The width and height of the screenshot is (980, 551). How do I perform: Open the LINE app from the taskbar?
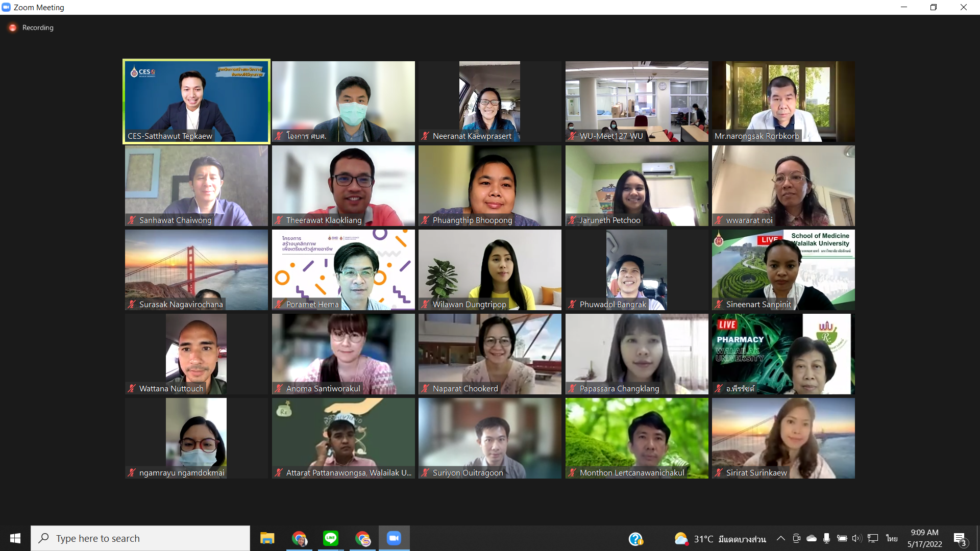pos(331,538)
